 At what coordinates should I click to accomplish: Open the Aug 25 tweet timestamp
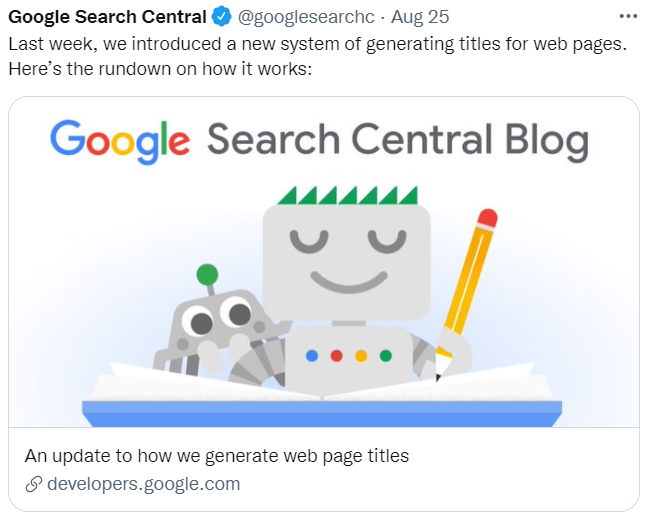[420, 17]
